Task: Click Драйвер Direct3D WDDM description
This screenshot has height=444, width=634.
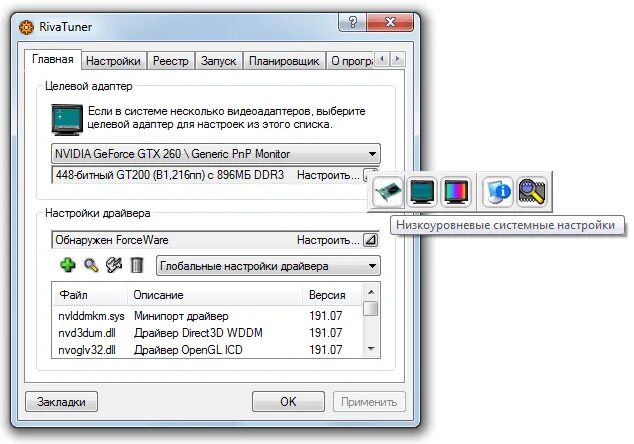Action: pyautogui.click(x=198, y=333)
